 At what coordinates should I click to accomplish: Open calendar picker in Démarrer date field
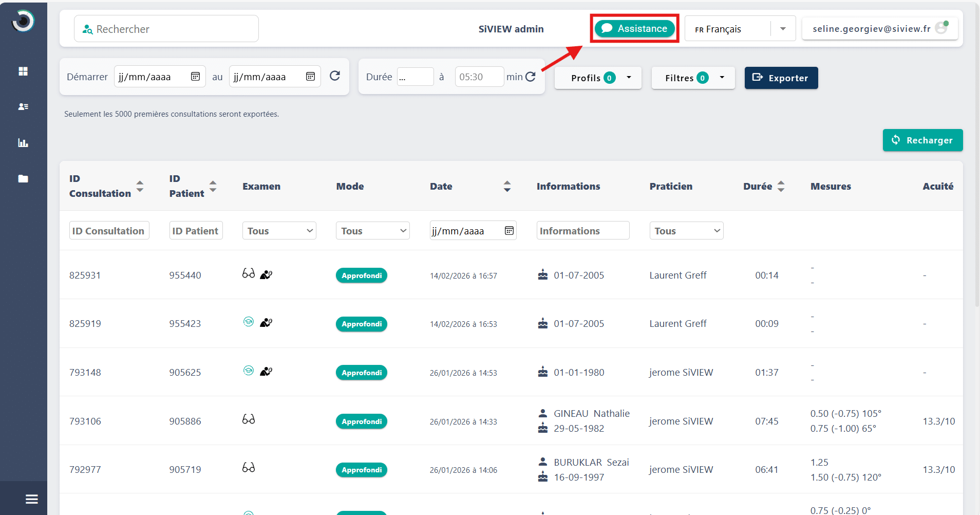(195, 77)
